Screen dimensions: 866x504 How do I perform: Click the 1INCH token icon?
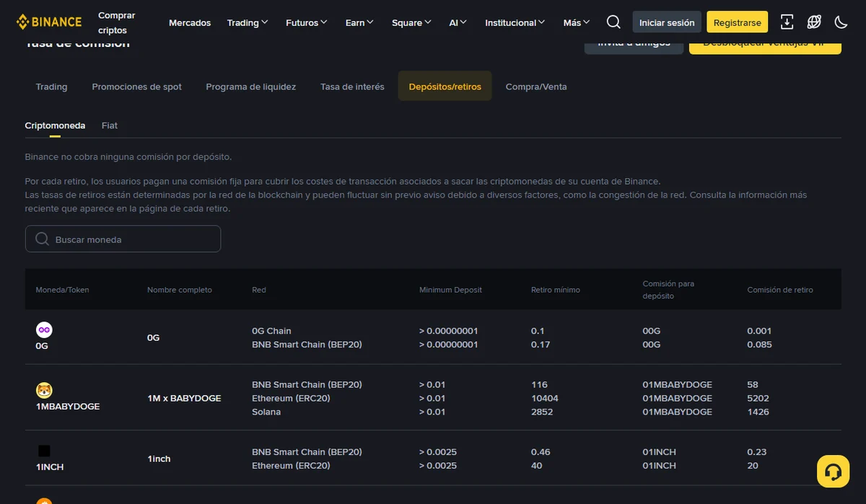click(44, 451)
